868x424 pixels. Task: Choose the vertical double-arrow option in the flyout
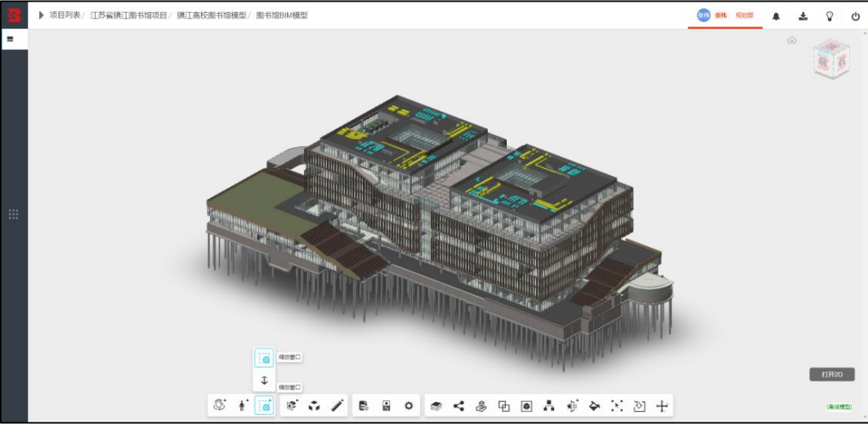pyautogui.click(x=264, y=380)
